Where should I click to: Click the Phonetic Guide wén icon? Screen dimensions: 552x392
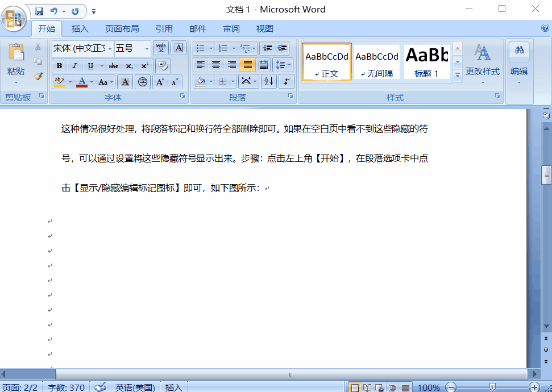click(161, 48)
